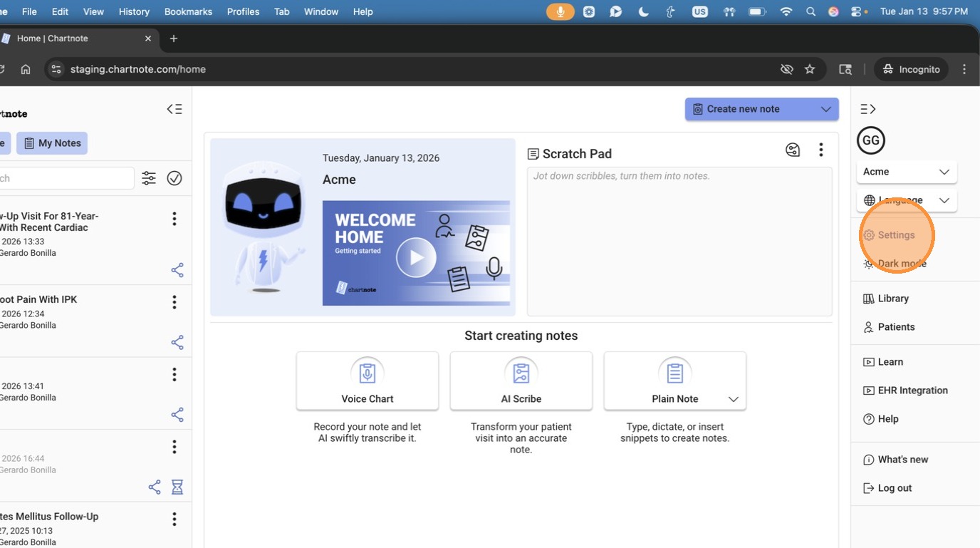The image size is (980, 548).
Task: Bookmark this page with the star icon
Action: [x=810, y=69]
